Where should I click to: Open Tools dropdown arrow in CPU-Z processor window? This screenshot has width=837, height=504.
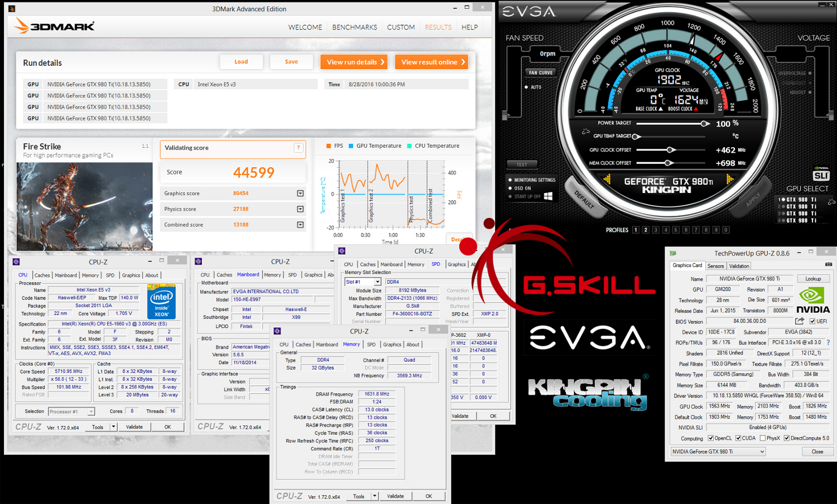[x=113, y=427]
